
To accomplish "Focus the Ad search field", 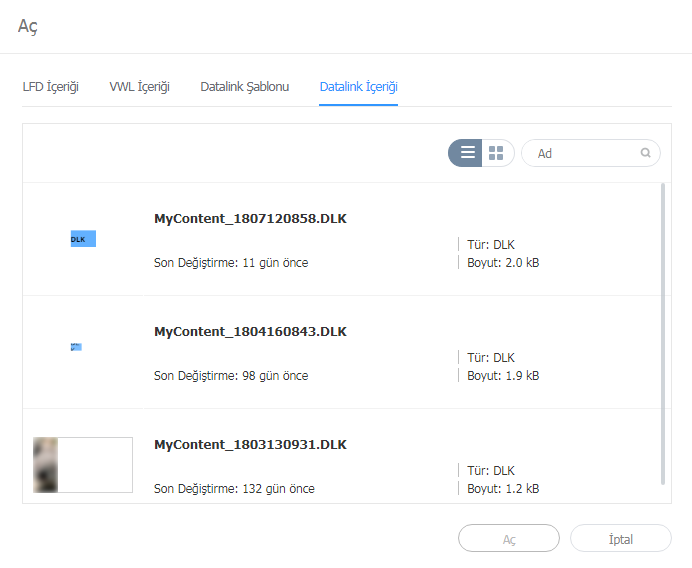I will pos(585,153).
